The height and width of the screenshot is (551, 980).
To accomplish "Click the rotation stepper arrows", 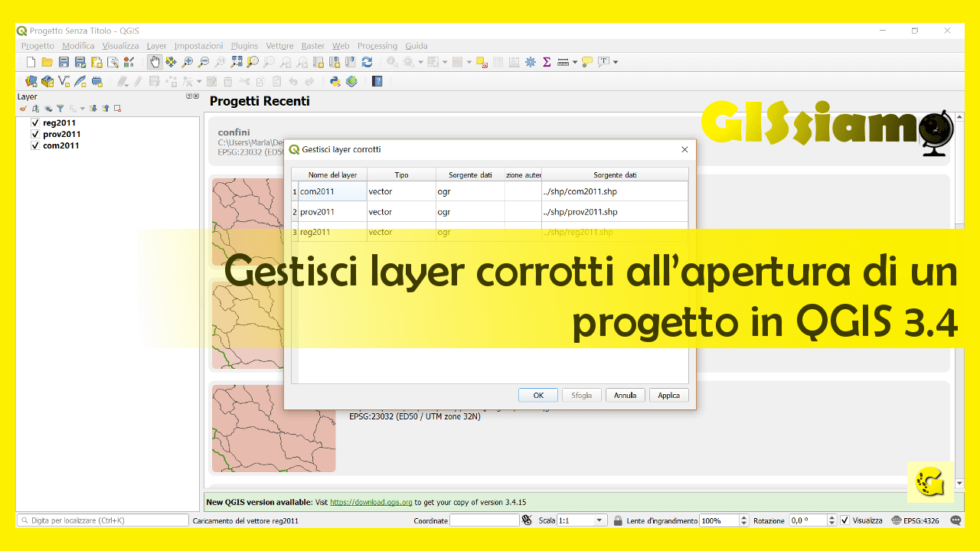I will click(x=831, y=520).
